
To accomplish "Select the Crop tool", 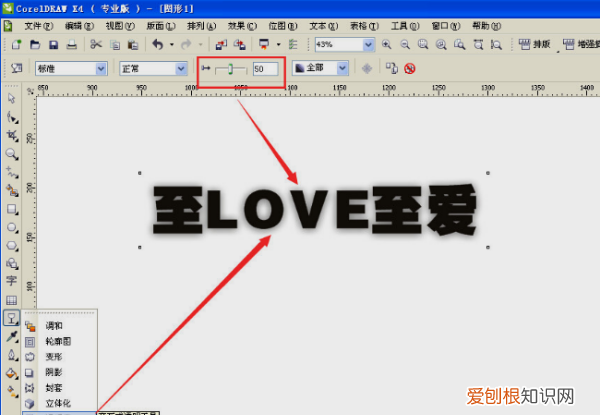I will coord(12,135).
